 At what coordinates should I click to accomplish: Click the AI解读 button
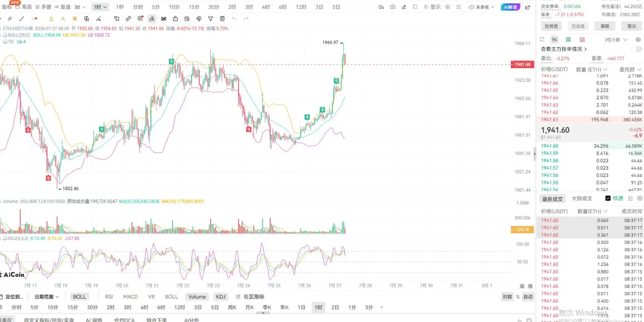click(510, 7)
